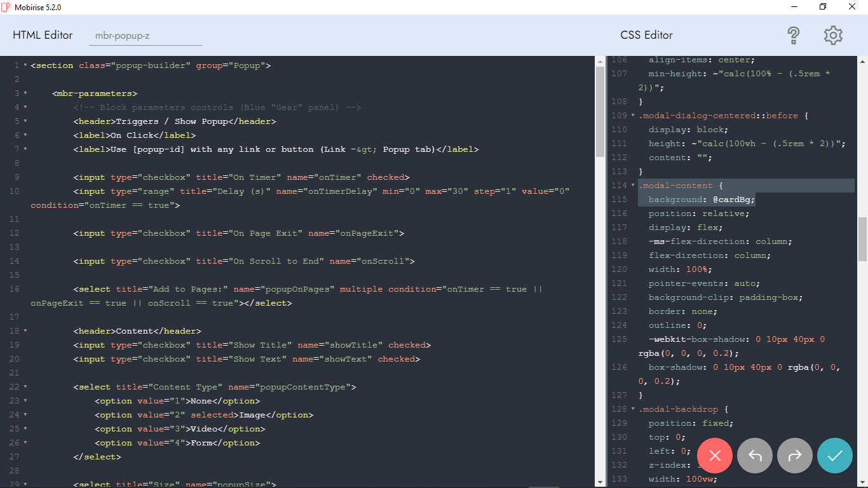The height and width of the screenshot is (488, 868).
Task: Open the settings gear icon
Action: 833,36
